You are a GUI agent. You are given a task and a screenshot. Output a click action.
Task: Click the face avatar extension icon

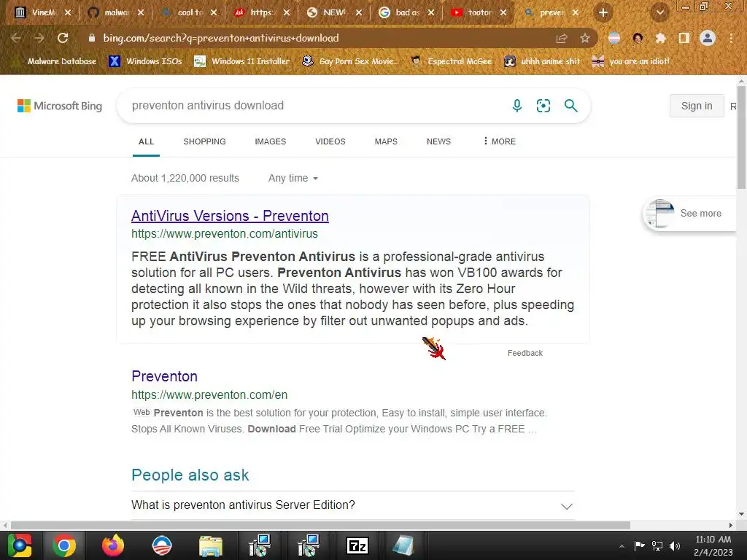point(638,38)
